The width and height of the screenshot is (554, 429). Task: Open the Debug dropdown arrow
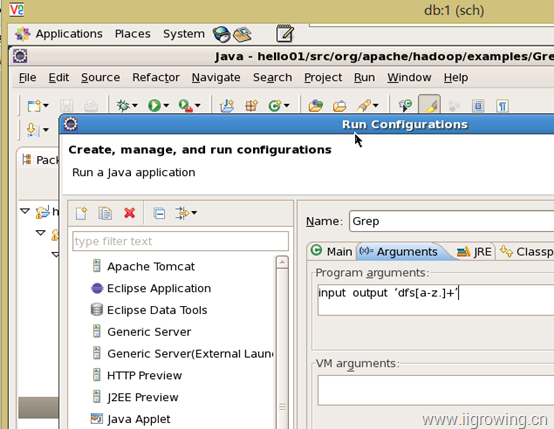[x=135, y=105]
